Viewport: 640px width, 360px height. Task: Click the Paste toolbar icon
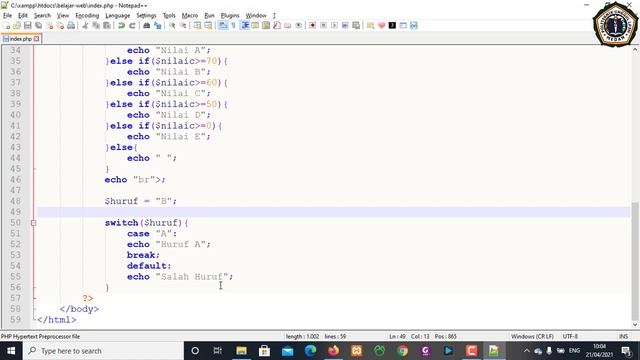point(107,25)
